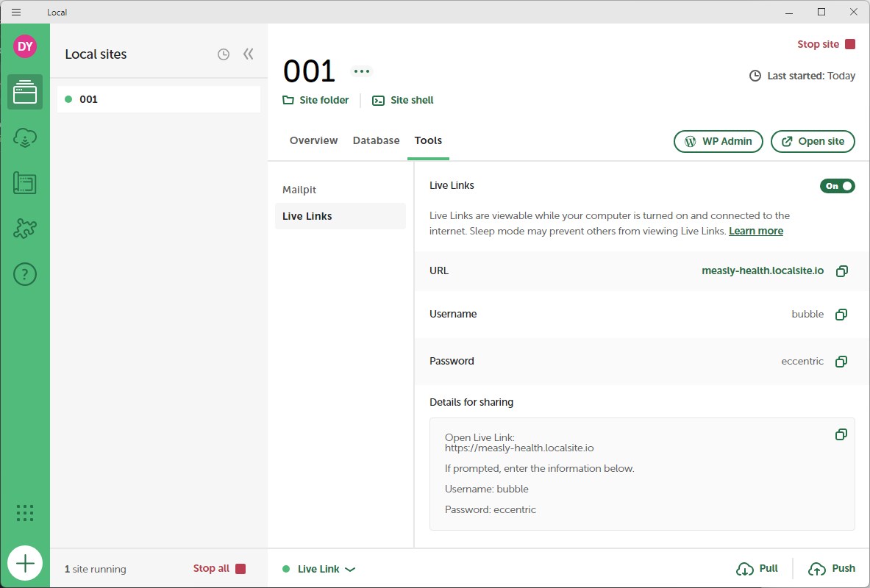870x588 pixels.
Task: Open the Connect cloud icon
Action: click(x=25, y=137)
